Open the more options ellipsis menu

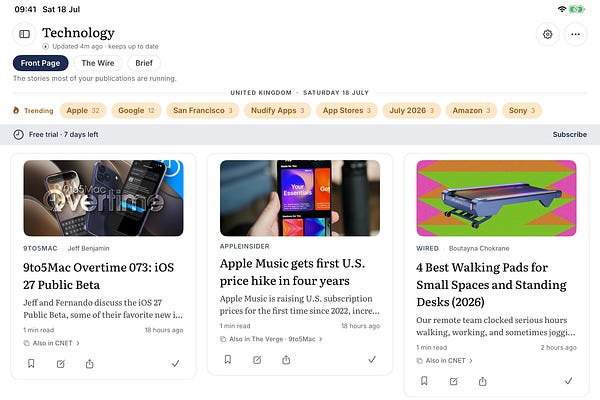(575, 34)
